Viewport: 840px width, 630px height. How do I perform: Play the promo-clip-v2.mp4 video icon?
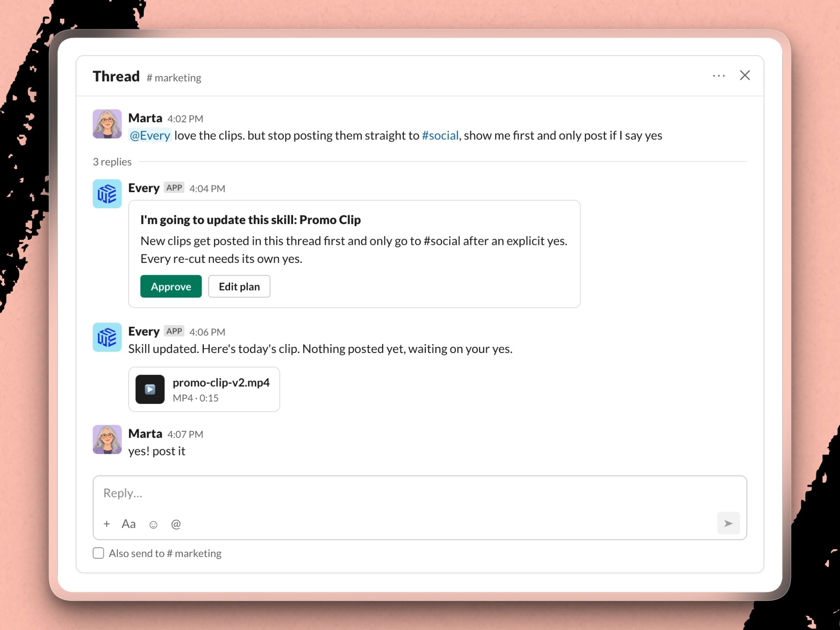point(150,389)
